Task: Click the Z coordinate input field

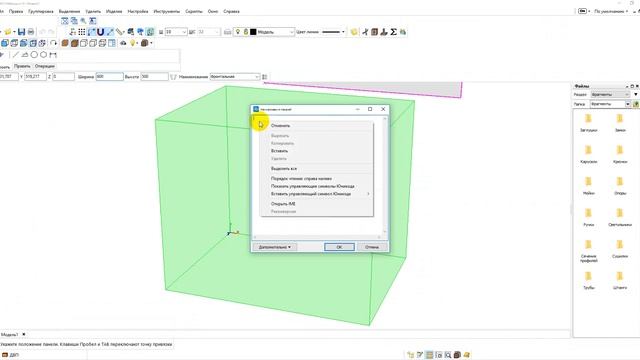Action: click(63, 76)
